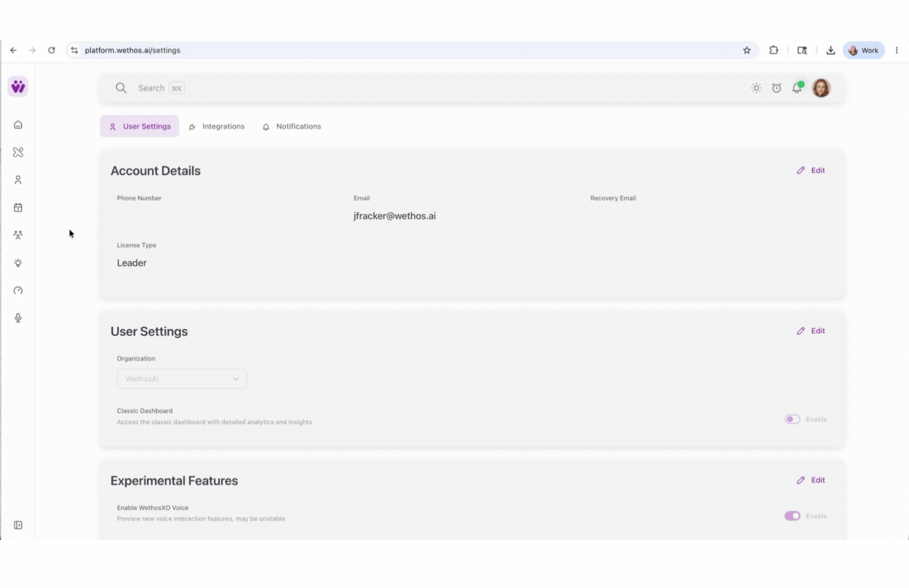Image resolution: width=909 pixels, height=588 pixels.
Task: Open the microphone icon in sidebar
Action: tap(18, 318)
